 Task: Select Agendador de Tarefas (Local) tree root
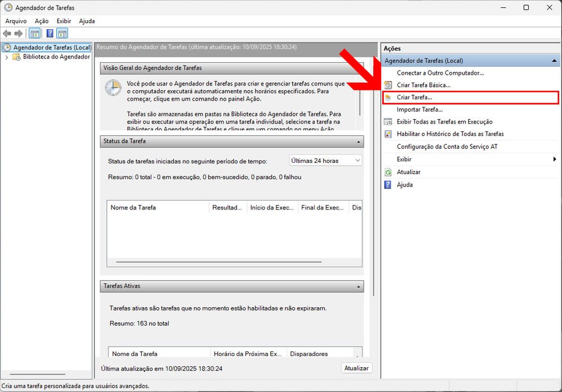pos(52,48)
